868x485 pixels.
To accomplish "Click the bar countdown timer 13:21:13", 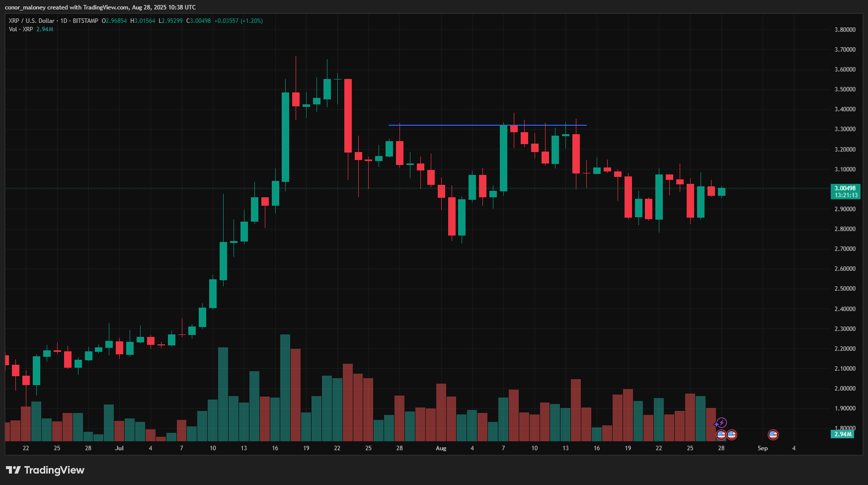I will pos(845,195).
